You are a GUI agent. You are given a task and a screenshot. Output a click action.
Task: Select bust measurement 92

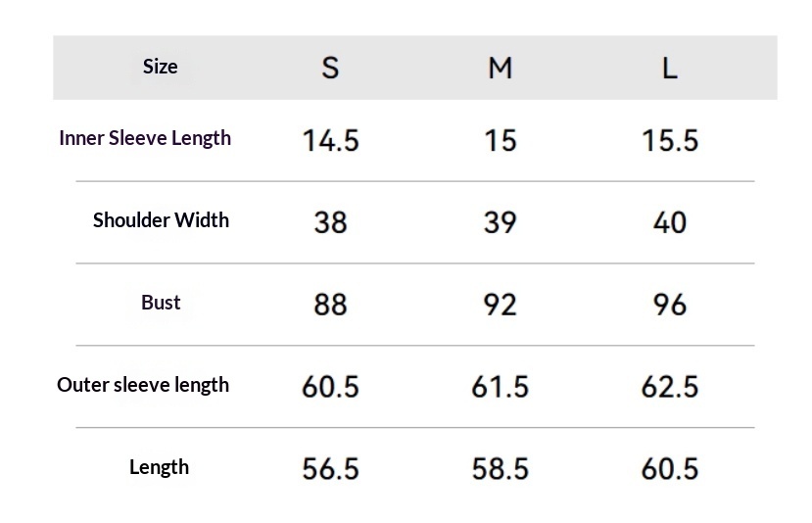[500, 305]
